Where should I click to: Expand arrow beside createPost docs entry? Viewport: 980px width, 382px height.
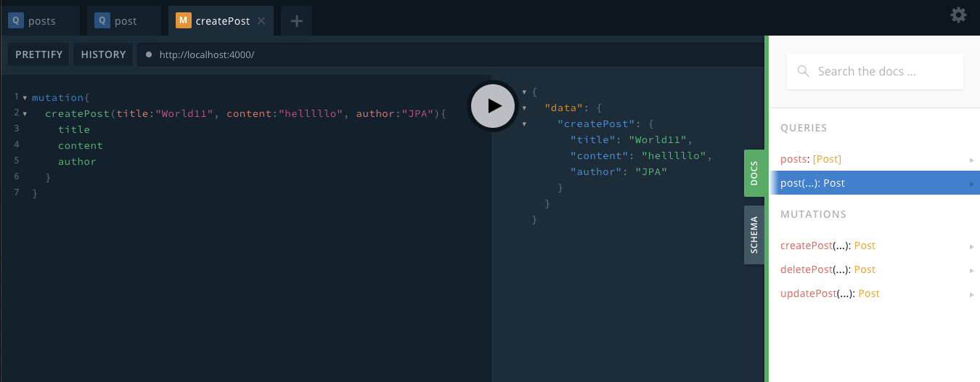pyautogui.click(x=971, y=246)
